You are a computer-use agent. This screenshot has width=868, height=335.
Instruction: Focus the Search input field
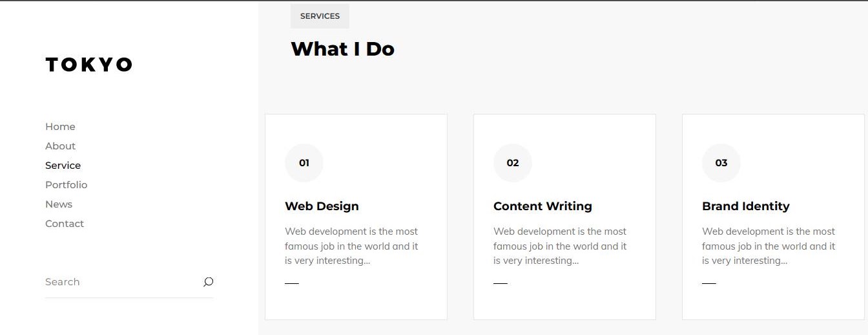[x=123, y=282]
